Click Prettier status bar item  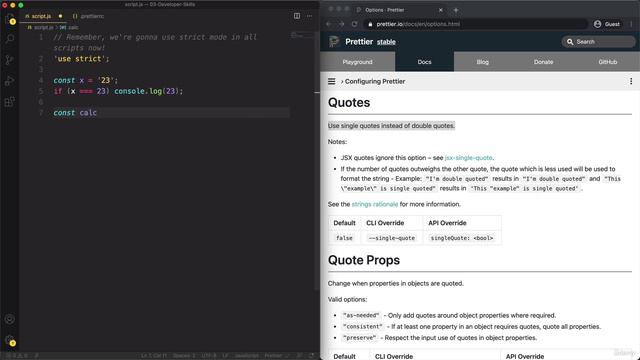tap(276, 356)
